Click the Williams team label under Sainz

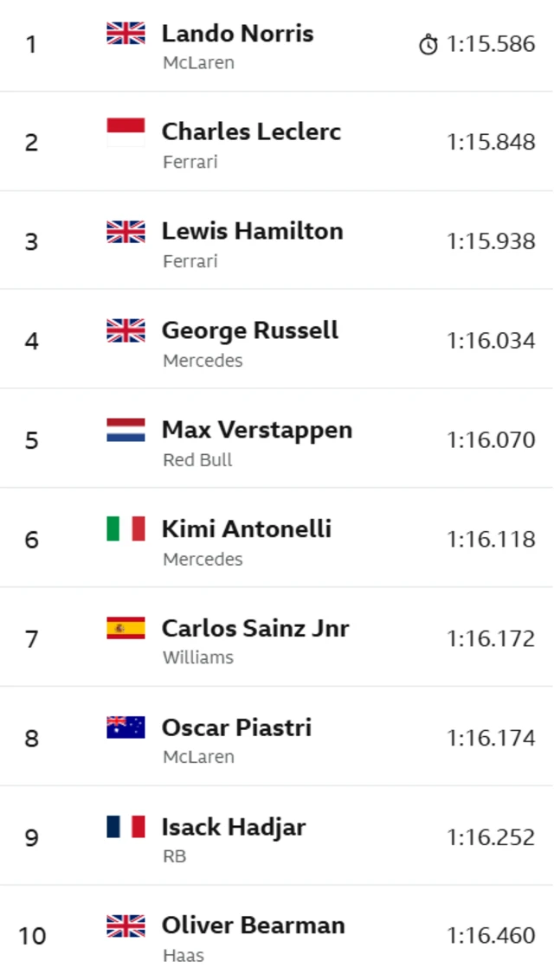197,657
